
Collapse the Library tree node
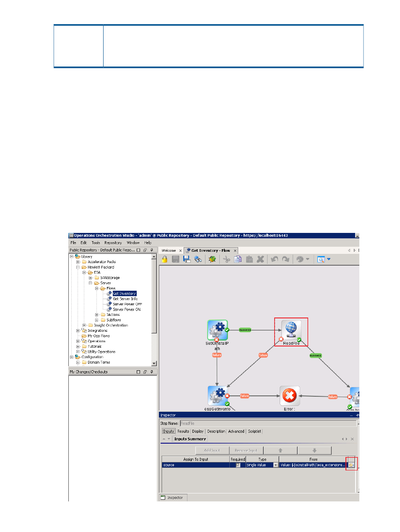point(72,256)
